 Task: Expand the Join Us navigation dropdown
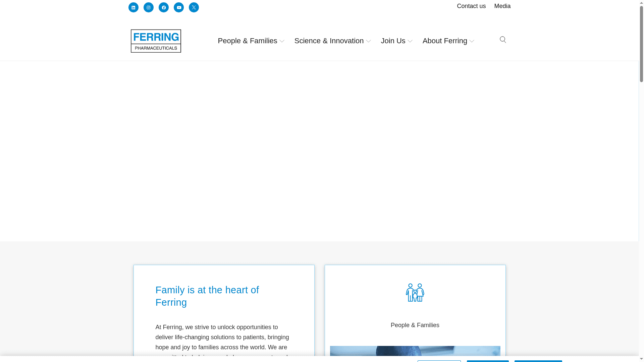(396, 41)
